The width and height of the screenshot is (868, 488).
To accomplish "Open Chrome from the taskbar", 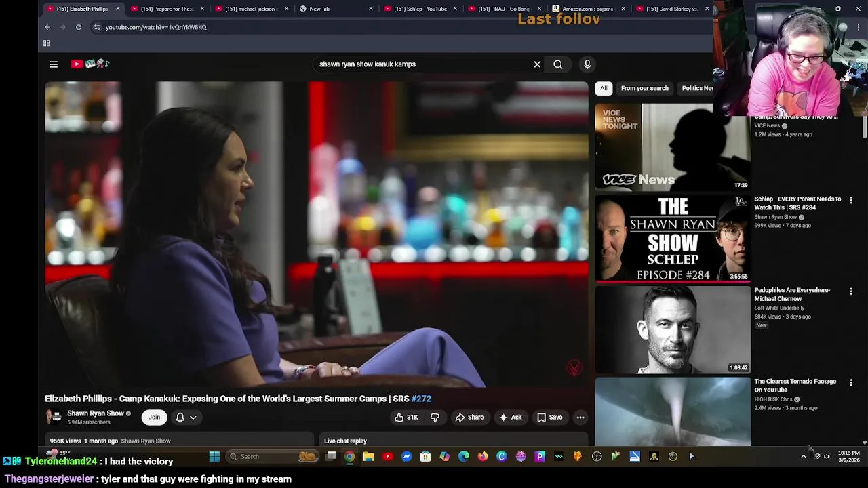I will [x=349, y=457].
